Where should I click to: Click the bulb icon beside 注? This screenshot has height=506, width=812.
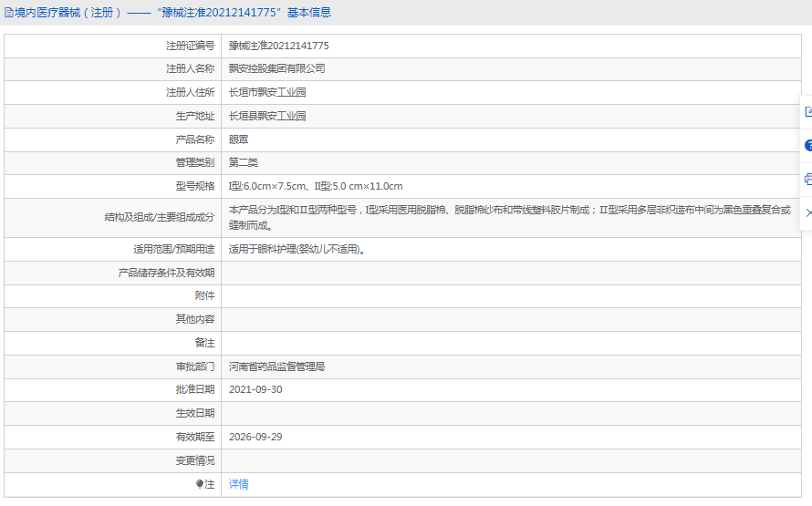[x=200, y=484]
